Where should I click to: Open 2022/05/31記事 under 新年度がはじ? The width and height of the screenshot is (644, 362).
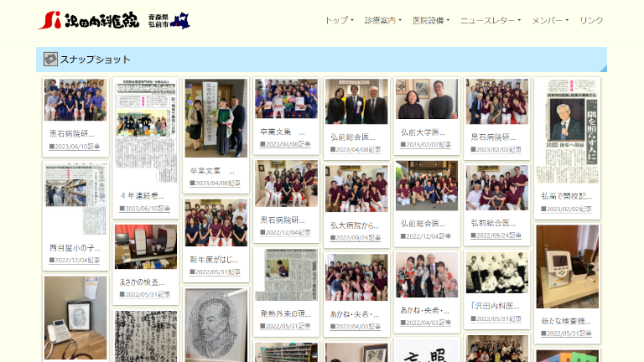215,271
